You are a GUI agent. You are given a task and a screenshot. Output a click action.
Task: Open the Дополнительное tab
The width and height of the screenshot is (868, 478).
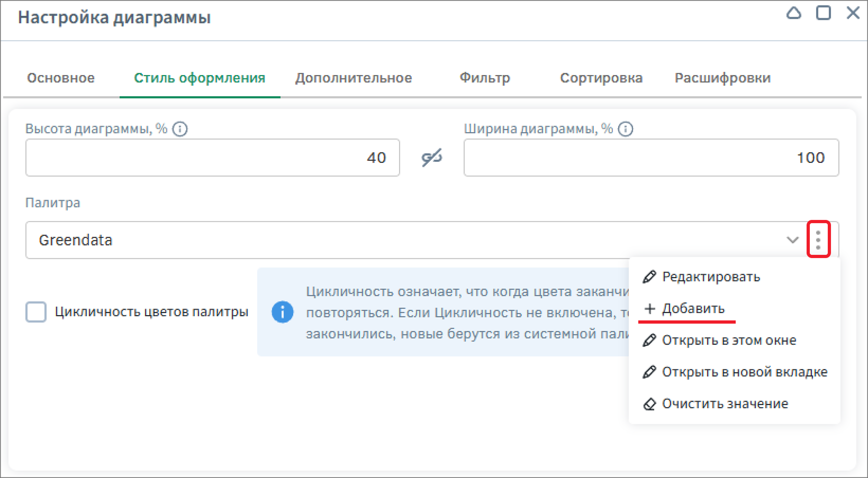[x=353, y=78]
